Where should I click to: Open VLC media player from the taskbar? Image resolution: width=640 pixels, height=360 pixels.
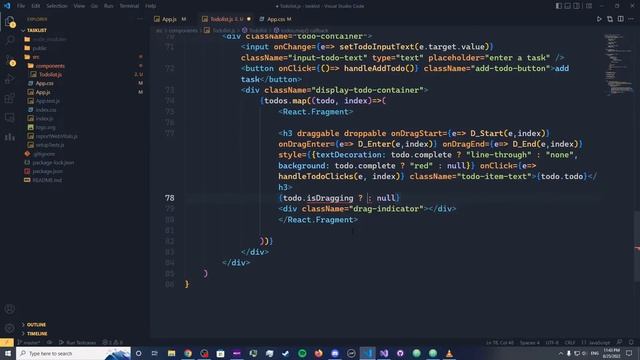449,353
